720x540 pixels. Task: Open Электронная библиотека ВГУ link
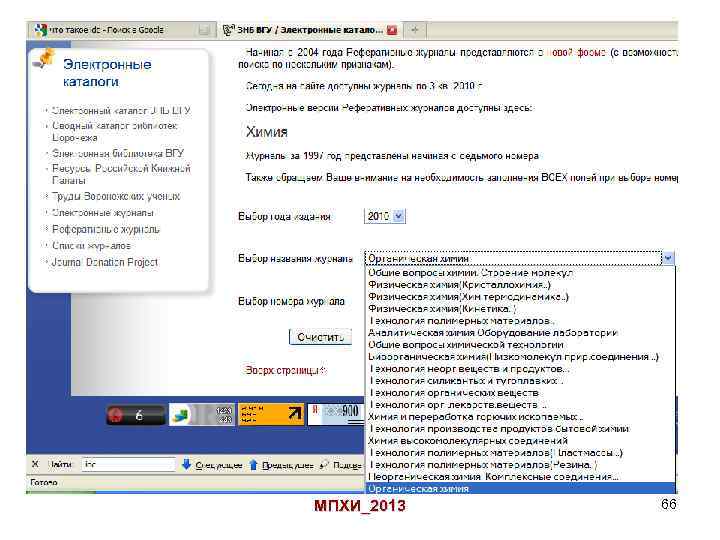click(x=118, y=153)
